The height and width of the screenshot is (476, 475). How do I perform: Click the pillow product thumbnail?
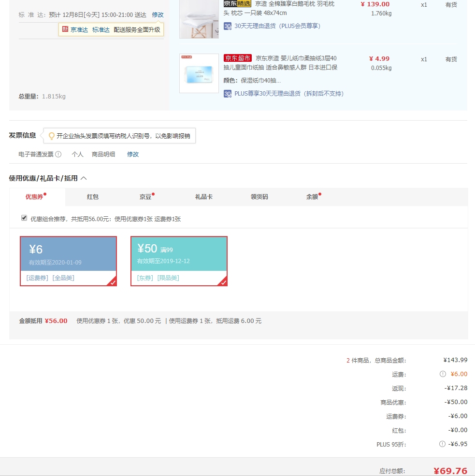tap(199, 19)
